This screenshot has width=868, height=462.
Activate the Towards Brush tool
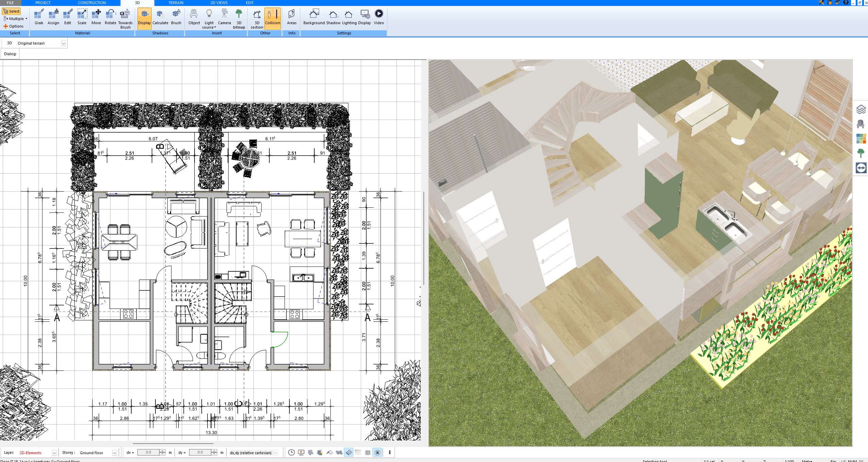pyautogui.click(x=125, y=19)
